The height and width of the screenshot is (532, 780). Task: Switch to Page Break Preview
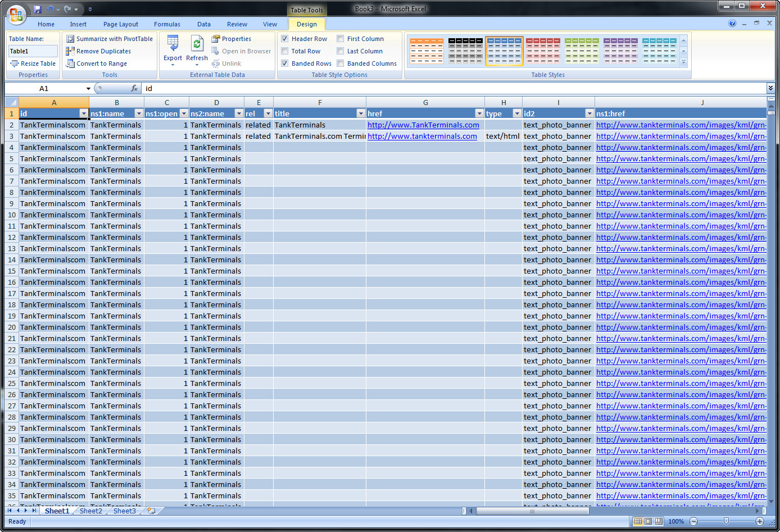[659, 521]
